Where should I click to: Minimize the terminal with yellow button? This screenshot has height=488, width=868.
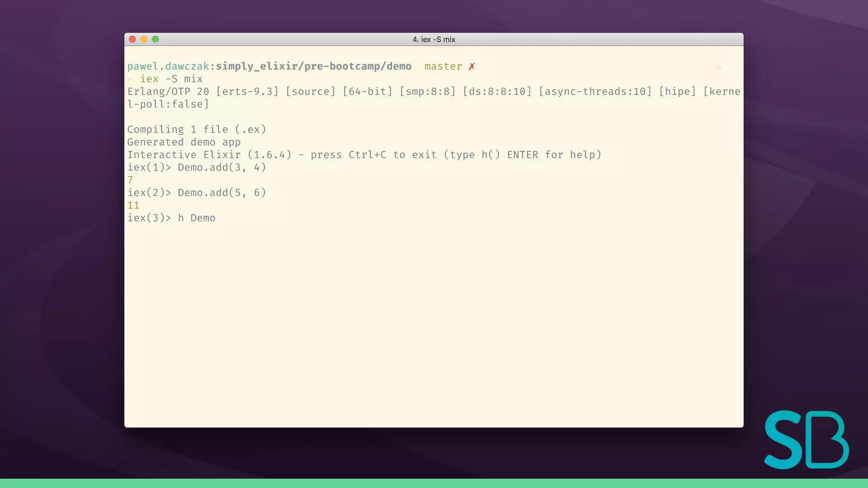(x=144, y=39)
